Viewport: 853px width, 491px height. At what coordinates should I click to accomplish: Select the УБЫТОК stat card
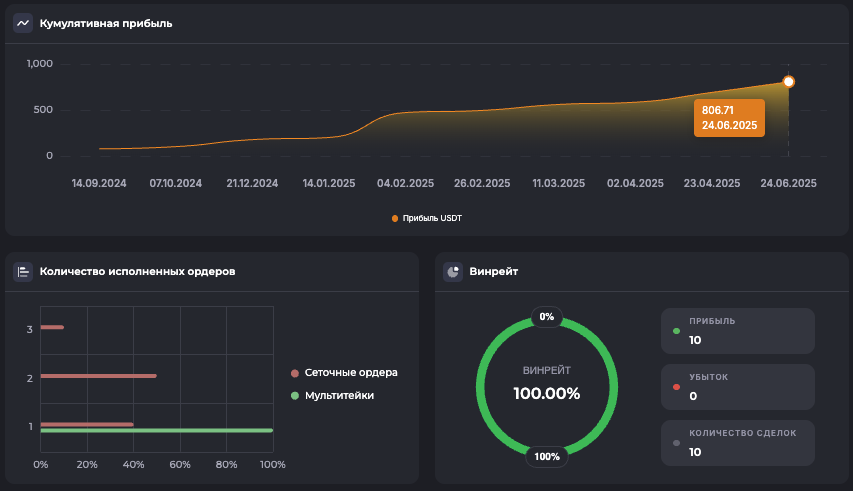coord(737,387)
